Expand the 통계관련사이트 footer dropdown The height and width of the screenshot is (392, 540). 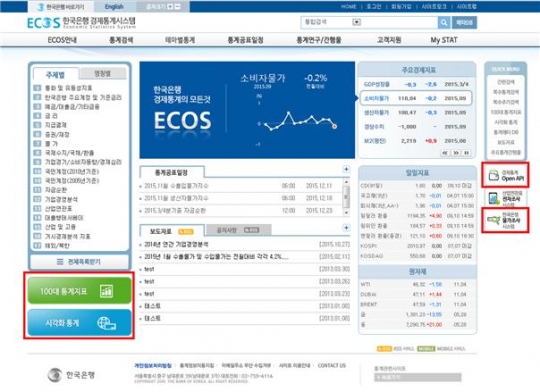pos(417,377)
